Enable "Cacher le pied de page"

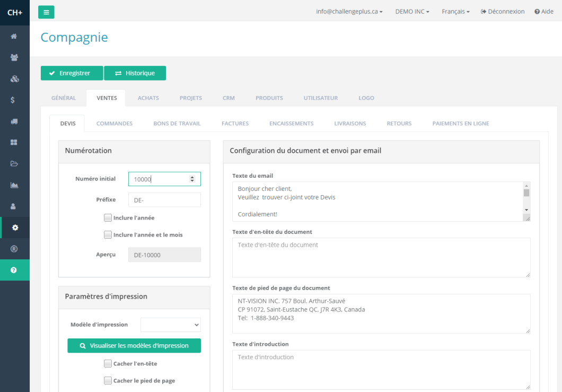[x=108, y=380]
